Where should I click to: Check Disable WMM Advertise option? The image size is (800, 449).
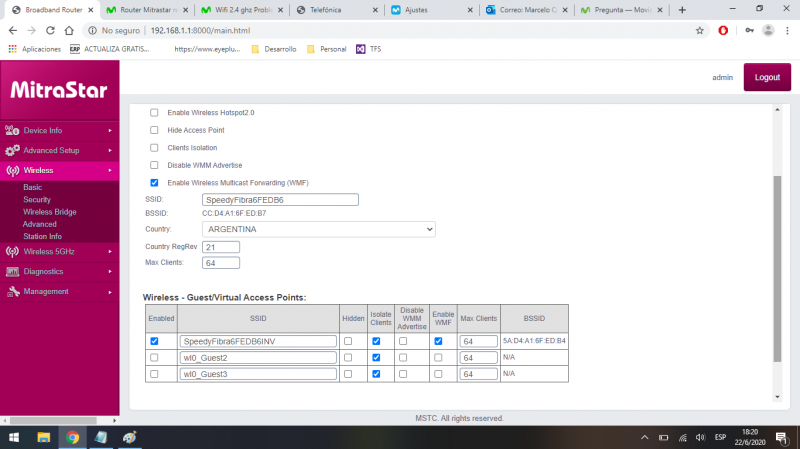pyautogui.click(x=154, y=165)
